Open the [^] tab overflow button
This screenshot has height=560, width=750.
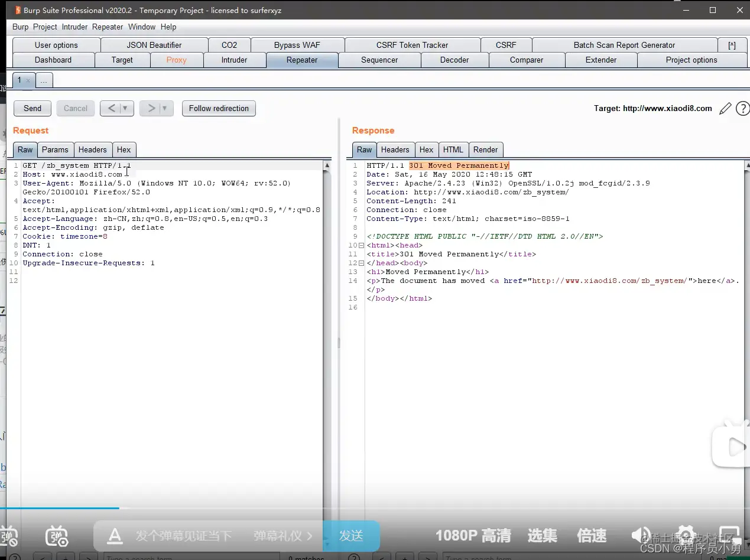coord(732,45)
